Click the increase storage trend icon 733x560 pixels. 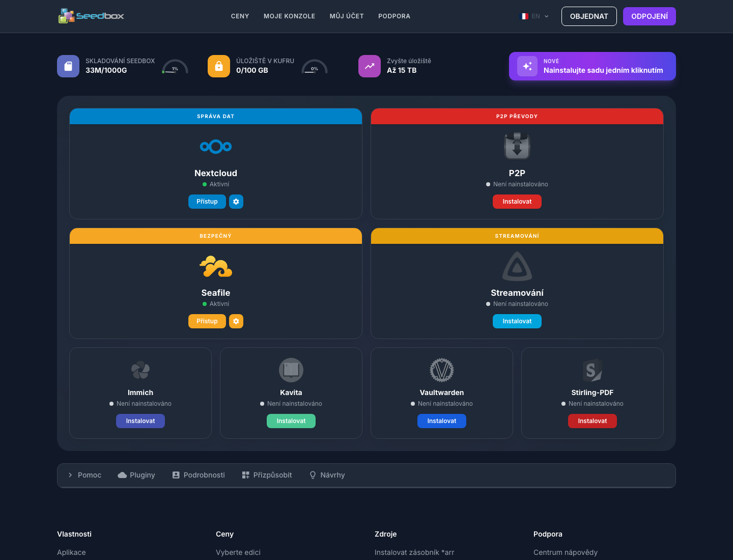[370, 66]
